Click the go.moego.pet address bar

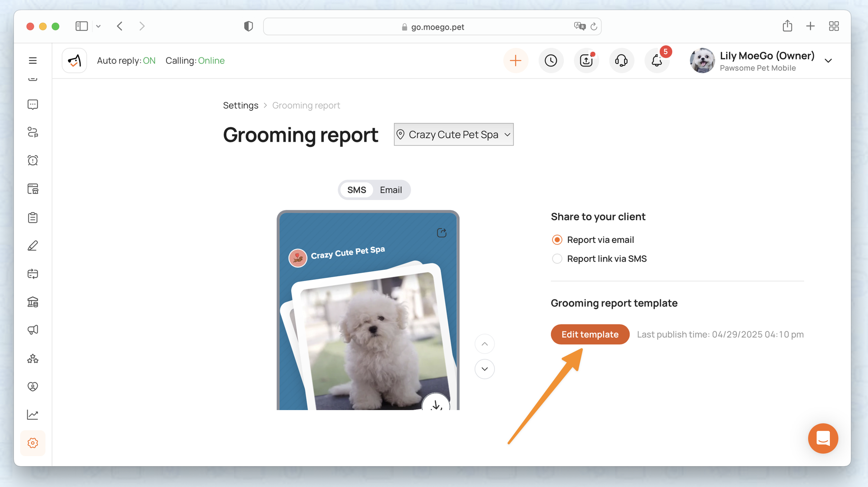tap(432, 27)
